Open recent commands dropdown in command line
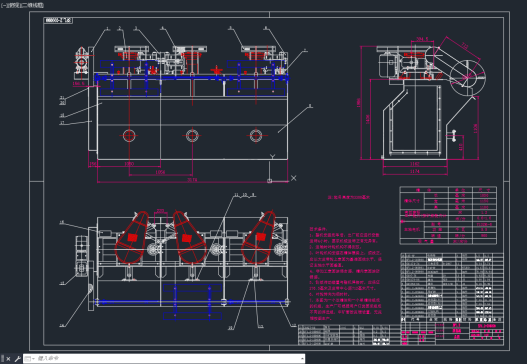The width and height of the screenshot is (527, 364). pos(29,359)
